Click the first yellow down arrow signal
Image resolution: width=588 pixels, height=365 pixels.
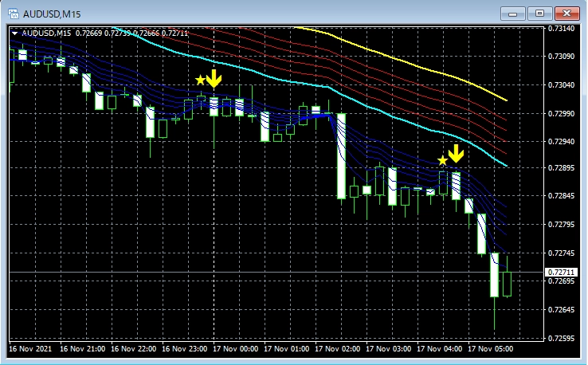pyautogui.click(x=214, y=78)
